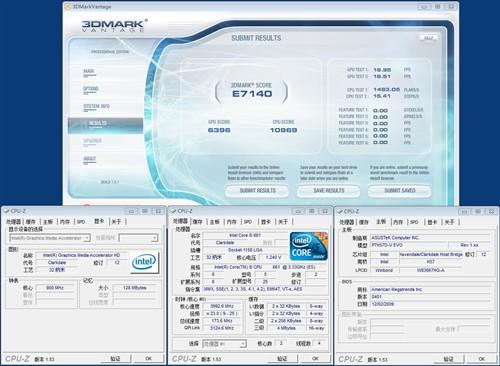Click the GPU score value 6396
The height and width of the screenshot is (366, 500).
click(x=219, y=130)
